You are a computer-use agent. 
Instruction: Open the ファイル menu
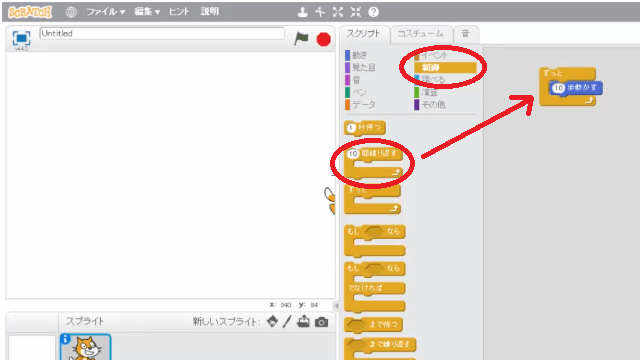105,12
